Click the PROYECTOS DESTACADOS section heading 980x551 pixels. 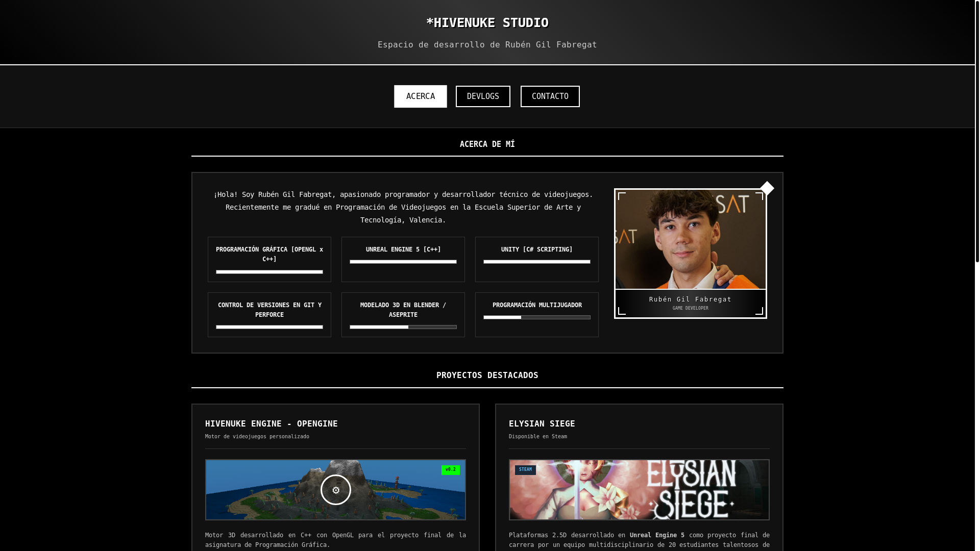[487, 375]
